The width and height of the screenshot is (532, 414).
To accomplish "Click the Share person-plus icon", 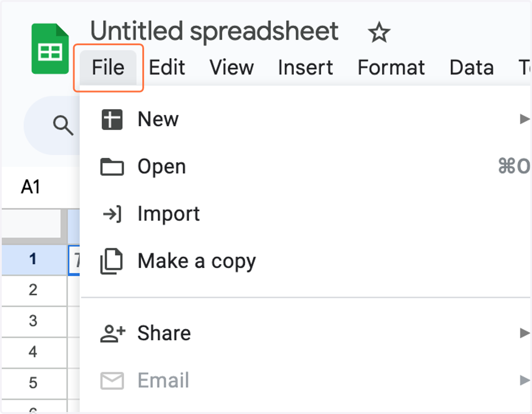I will tap(113, 333).
